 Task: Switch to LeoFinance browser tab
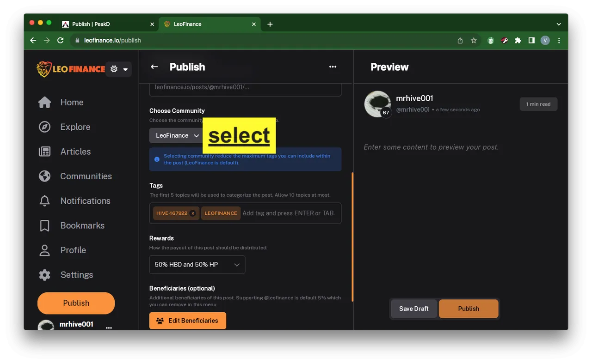pos(210,24)
